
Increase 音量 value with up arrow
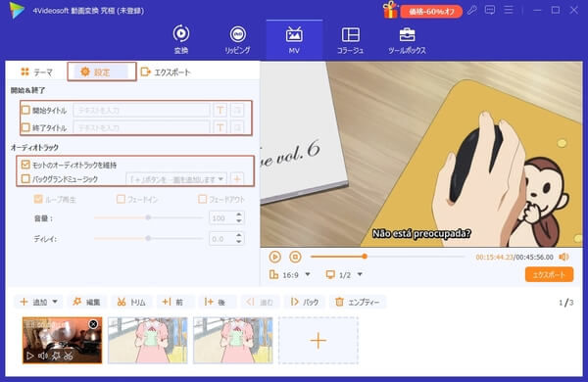click(x=239, y=215)
